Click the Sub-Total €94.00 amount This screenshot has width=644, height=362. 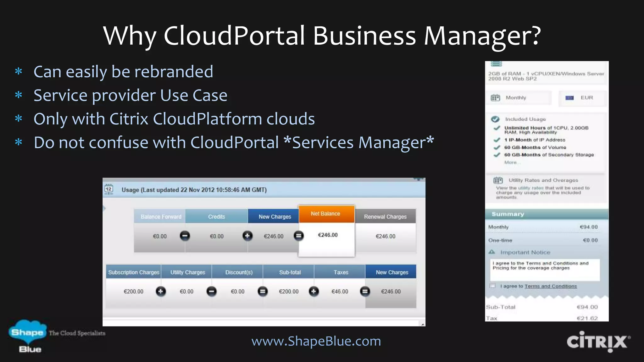coord(587,307)
